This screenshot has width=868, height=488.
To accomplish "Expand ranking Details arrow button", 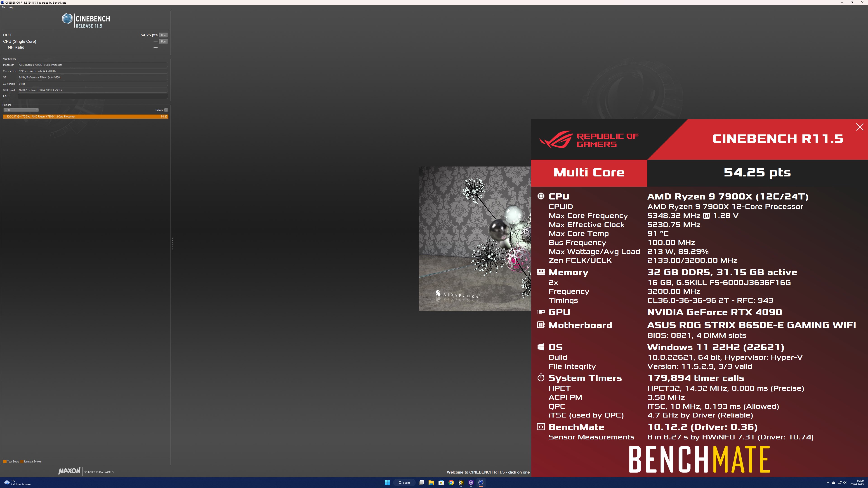I will coord(166,110).
